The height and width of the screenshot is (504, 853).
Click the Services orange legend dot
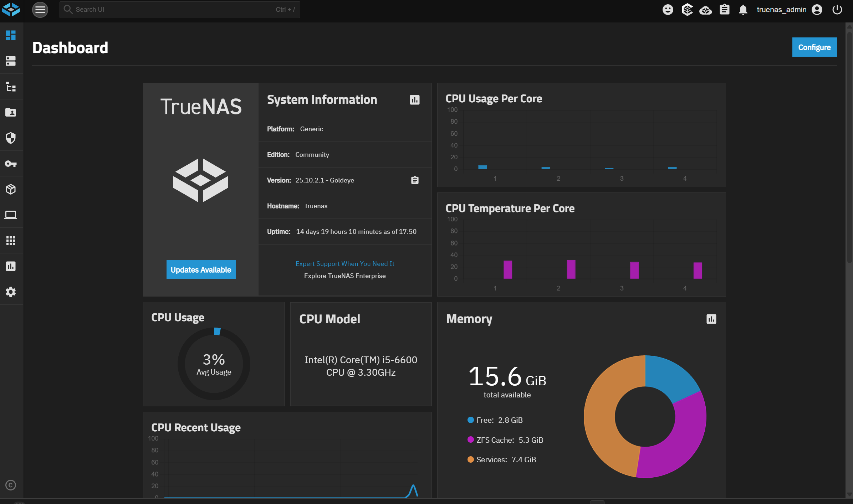coord(470,459)
